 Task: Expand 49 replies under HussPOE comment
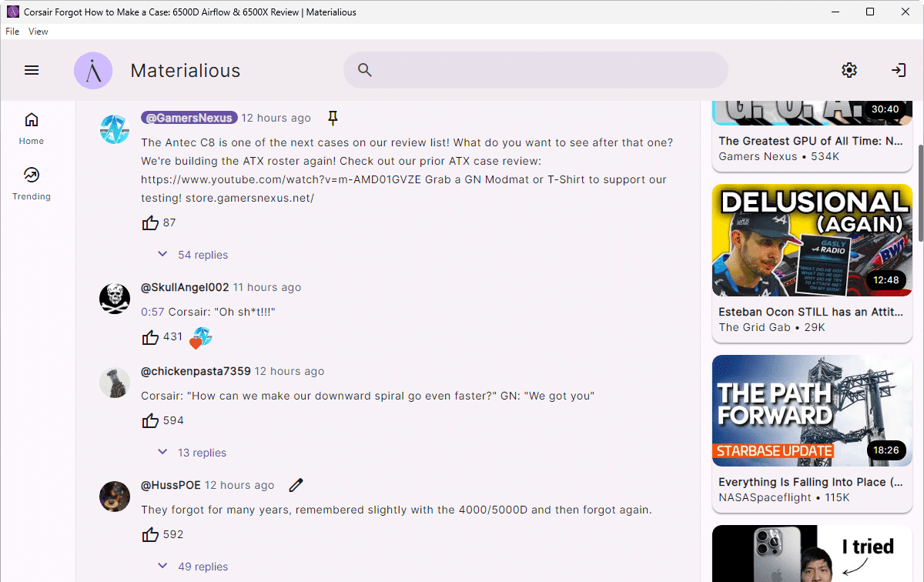pos(192,567)
